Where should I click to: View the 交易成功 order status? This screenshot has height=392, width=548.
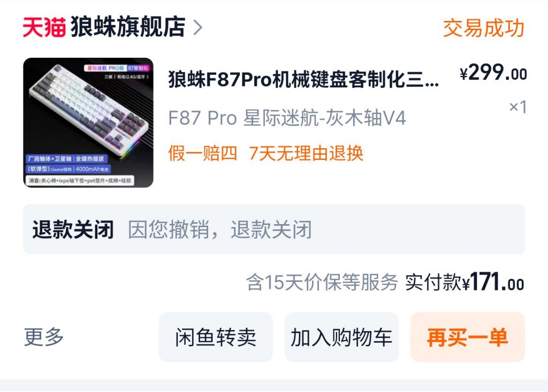(484, 28)
